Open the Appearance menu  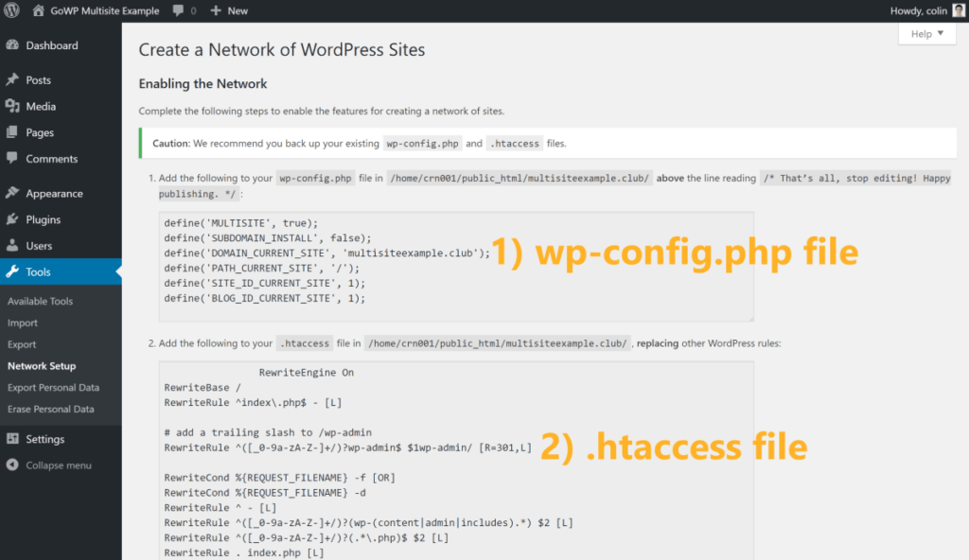click(x=54, y=194)
